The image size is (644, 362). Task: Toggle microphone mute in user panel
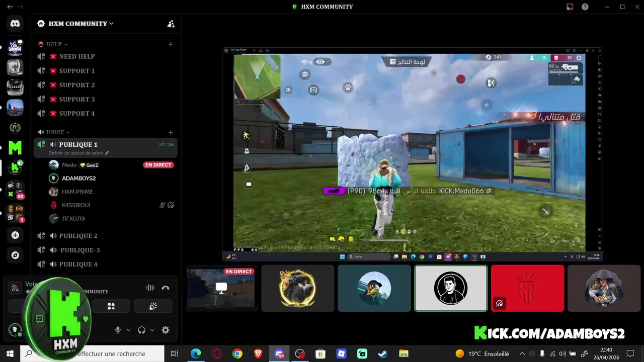(118, 330)
